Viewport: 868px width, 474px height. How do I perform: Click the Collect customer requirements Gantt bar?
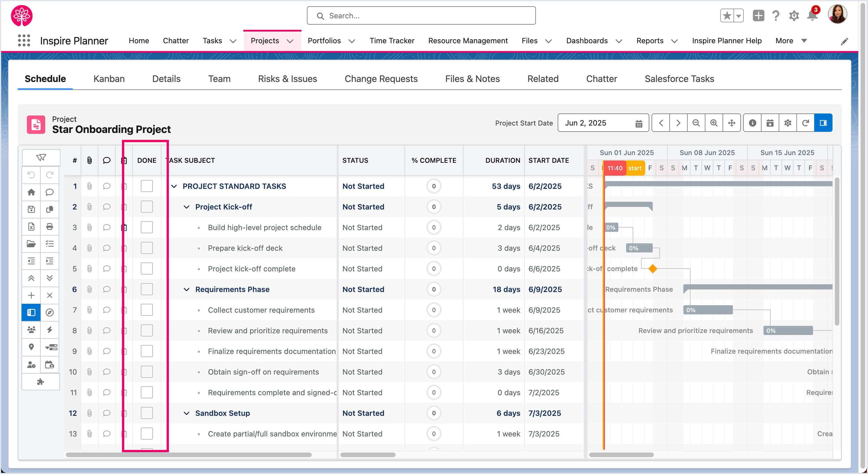click(x=708, y=310)
